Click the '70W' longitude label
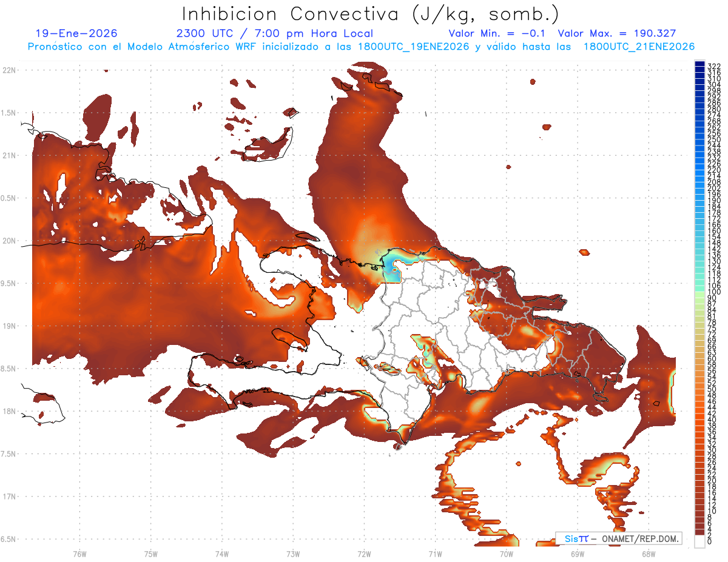The height and width of the screenshot is (562, 728). [x=506, y=554]
